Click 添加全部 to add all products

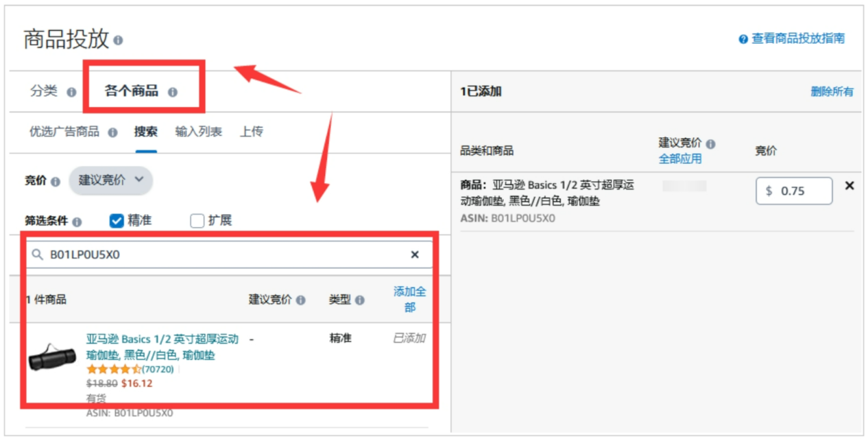(x=409, y=299)
